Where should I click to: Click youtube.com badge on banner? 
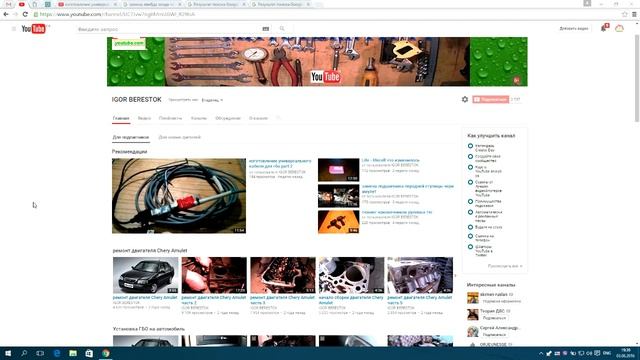(x=129, y=43)
